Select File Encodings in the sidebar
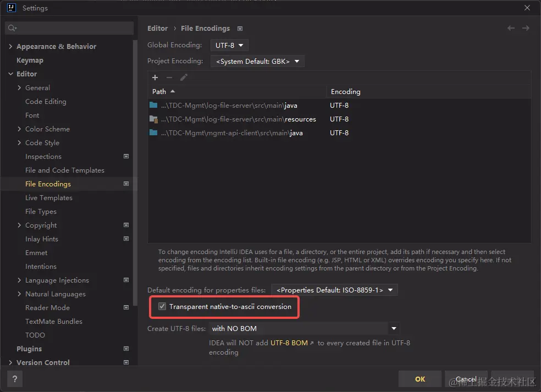541x392 pixels. 48,184
